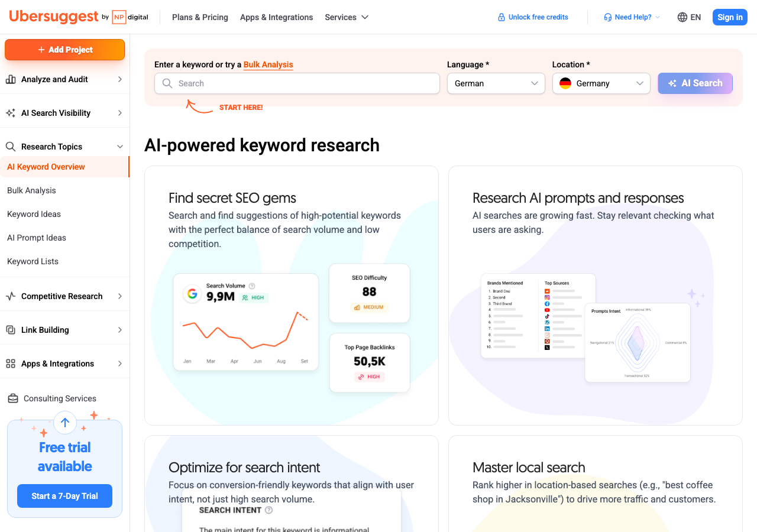Open the Bulk Analysis link above search
The width and height of the screenshot is (757, 532).
[x=268, y=64]
